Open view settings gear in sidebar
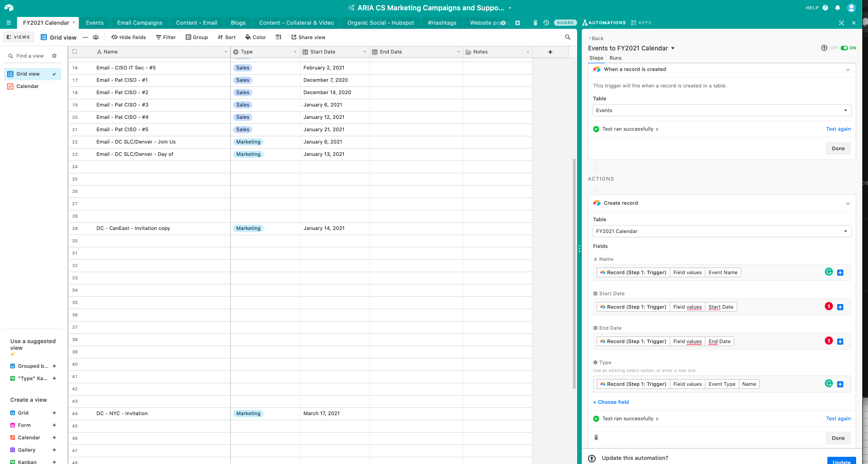 coord(54,56)
